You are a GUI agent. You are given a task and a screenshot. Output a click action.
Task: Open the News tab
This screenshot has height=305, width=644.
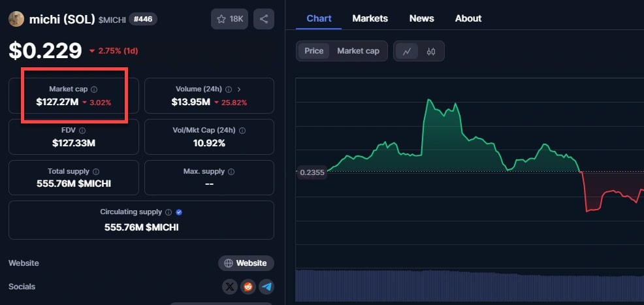[421, 18]
